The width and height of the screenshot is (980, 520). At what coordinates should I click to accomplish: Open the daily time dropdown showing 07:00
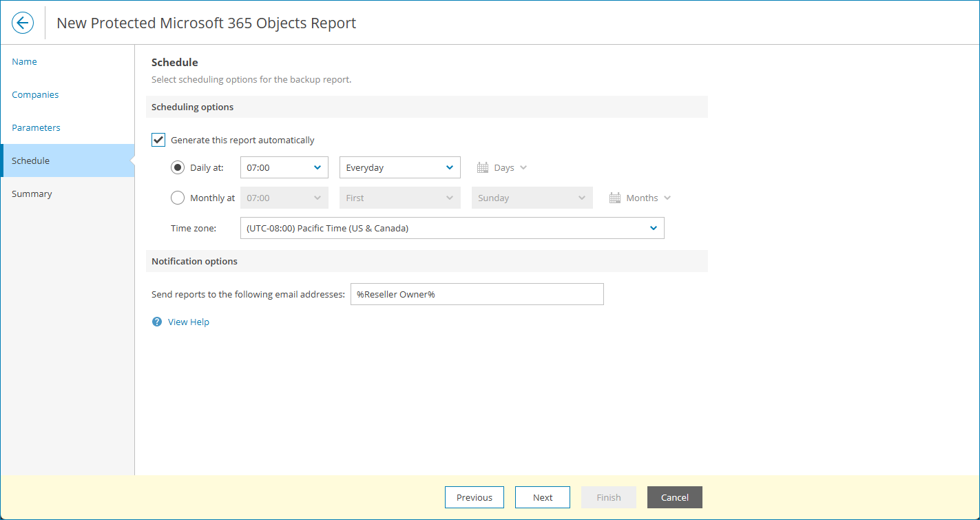(x=284, y=167)
